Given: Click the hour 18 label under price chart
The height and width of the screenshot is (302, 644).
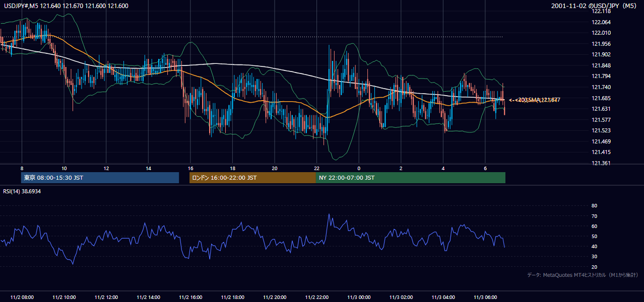Looking at the screenshot, I should pos(232,168).
